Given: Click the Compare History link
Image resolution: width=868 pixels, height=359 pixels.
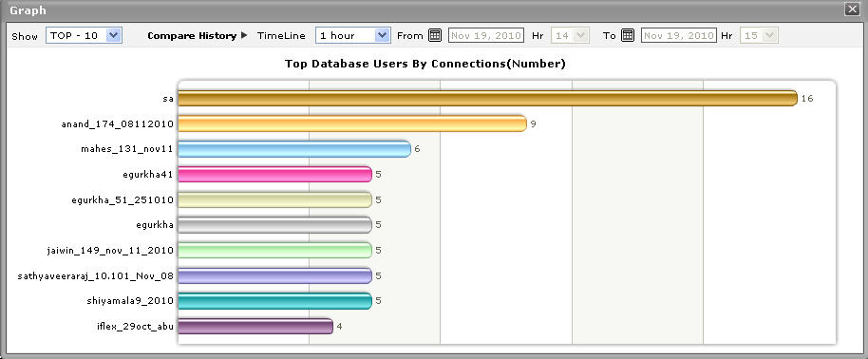Looking at the screenshot, I should (x=192, y=35).
